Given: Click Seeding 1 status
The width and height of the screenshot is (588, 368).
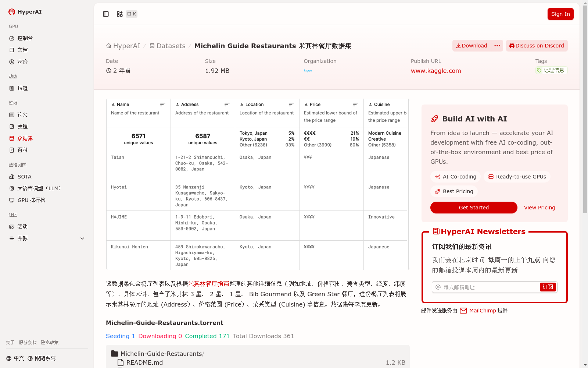Looking at the screenshot, I should coord(121,336).
